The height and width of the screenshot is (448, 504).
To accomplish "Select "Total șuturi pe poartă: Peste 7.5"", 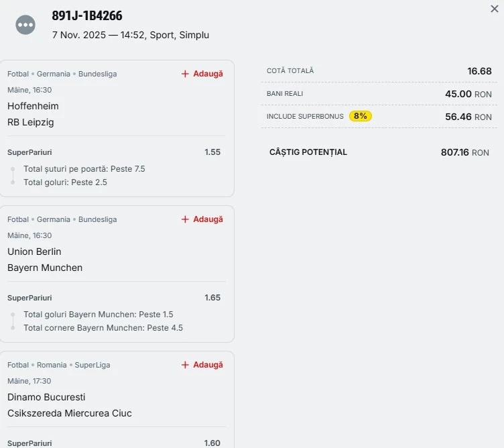I will pyautogui.click(x=84, y=169).
